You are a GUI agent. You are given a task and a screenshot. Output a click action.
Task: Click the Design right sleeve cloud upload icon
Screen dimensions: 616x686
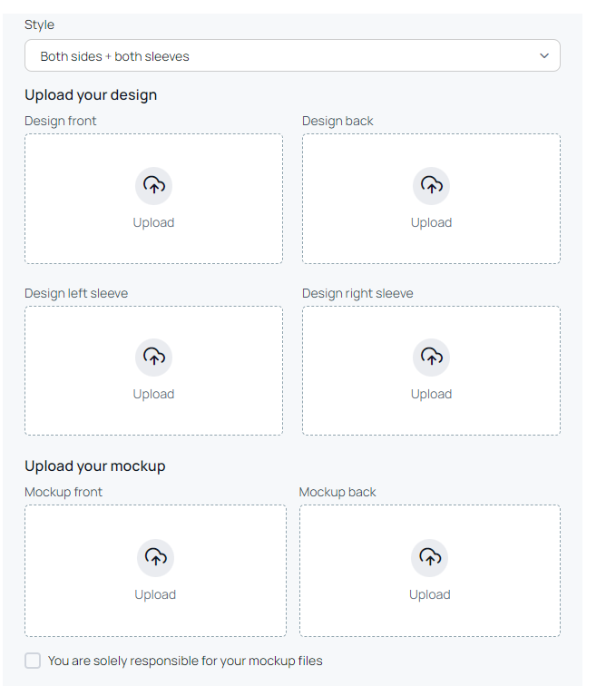[431, 357]
